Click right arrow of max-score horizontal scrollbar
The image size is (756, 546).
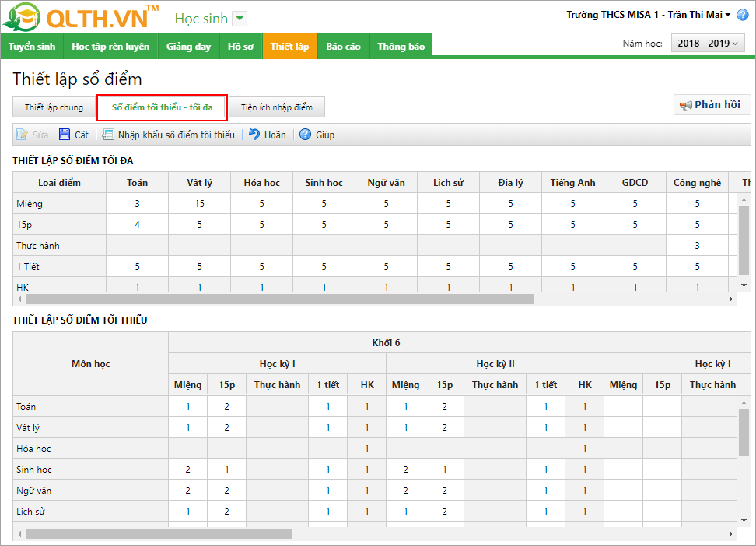[x=731, y=299]
